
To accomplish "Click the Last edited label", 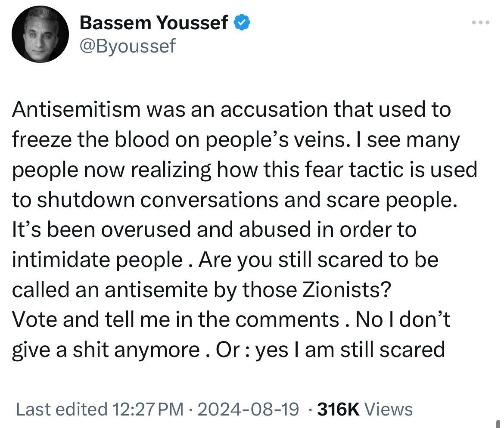I will (x=62, y=409).
